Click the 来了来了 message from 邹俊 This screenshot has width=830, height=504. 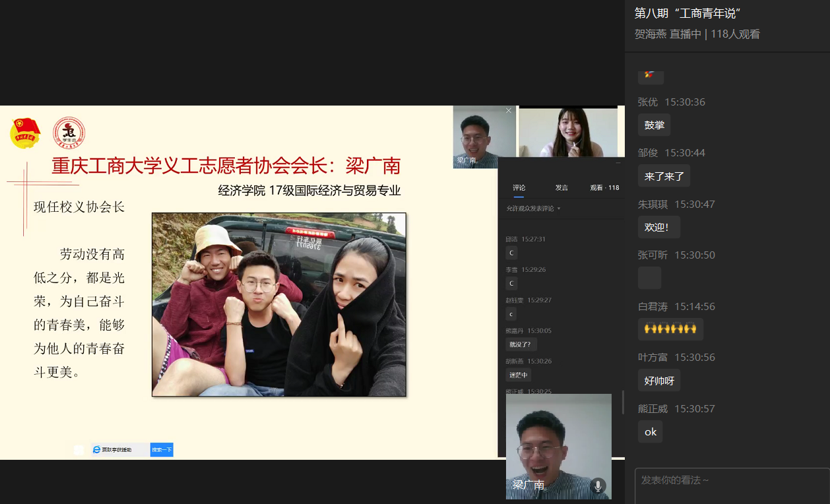(663, 175)
